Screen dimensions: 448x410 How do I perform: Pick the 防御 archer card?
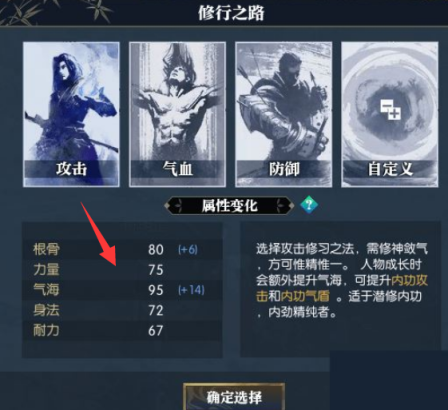click(x=284, y=114)
